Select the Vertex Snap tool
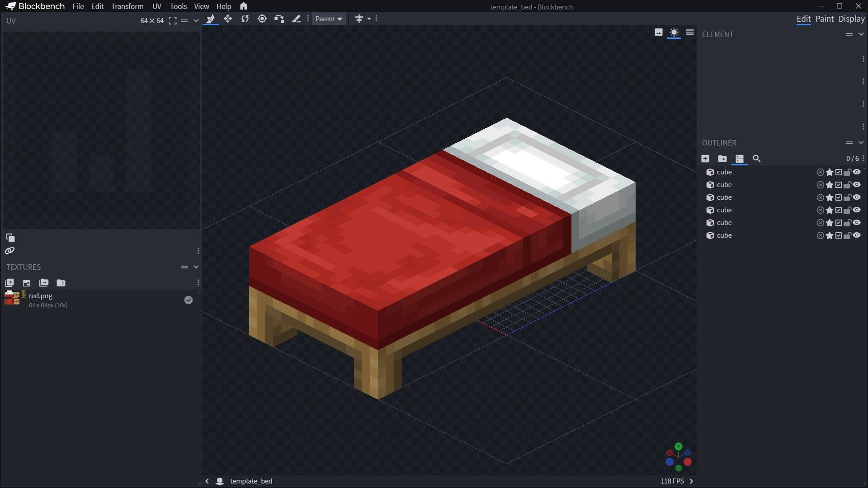Viewport: 868px width, 488px height. [x=279, y=19]
